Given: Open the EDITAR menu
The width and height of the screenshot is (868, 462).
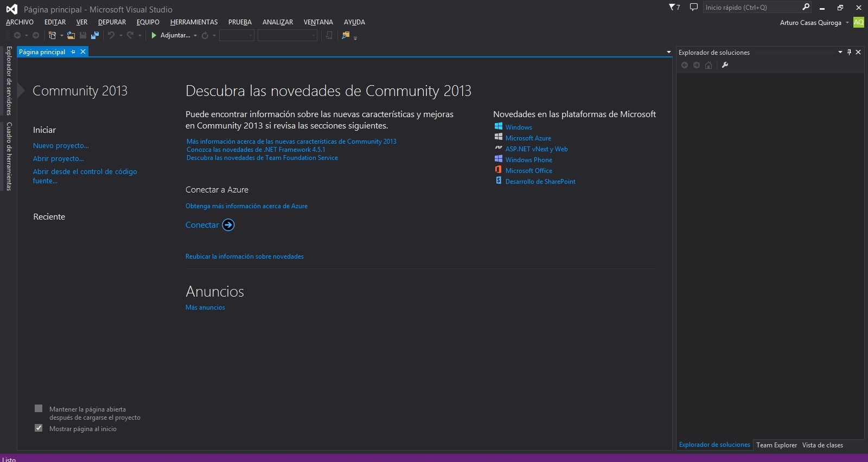Looking at the screenshot, I should pos(55,22).
